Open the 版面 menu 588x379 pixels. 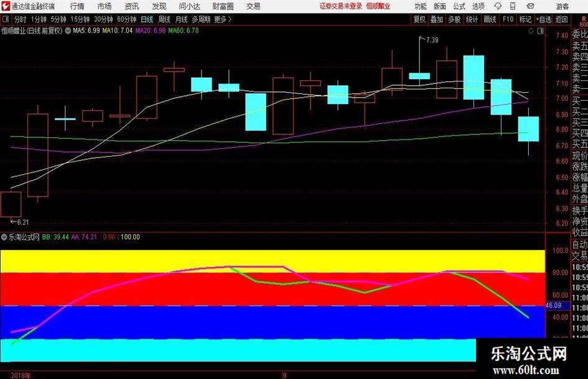tap(439, 6)
